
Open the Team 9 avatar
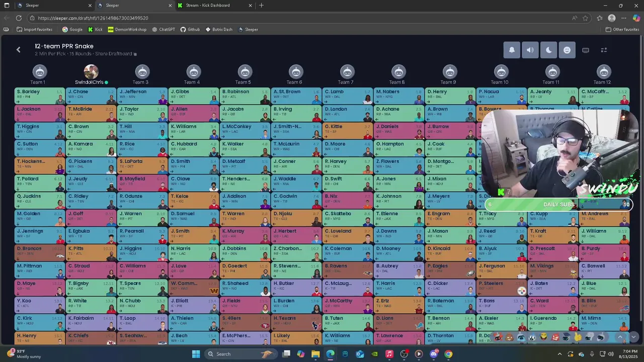pos(450,72)
